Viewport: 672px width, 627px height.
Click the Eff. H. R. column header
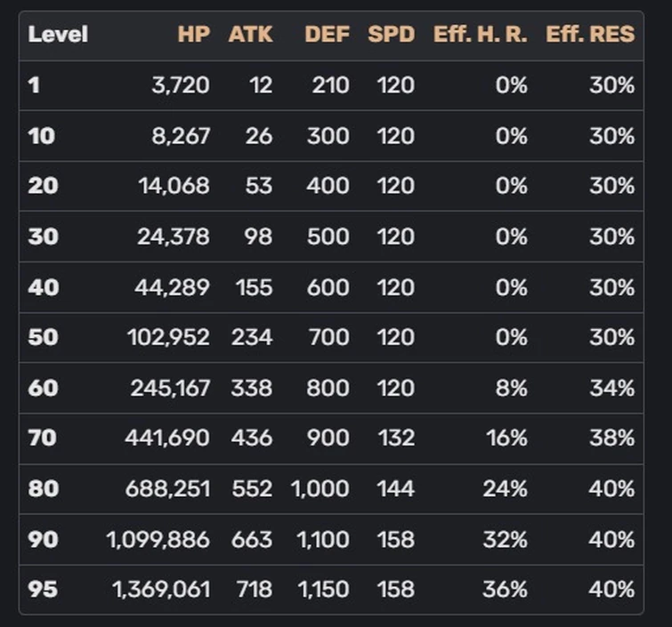pos(481,35)
